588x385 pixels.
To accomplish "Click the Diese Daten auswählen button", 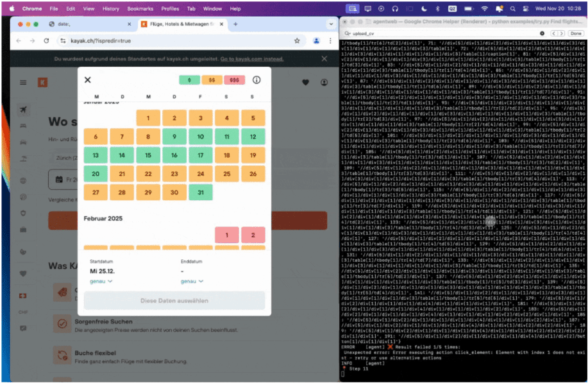I will point(174,301).
